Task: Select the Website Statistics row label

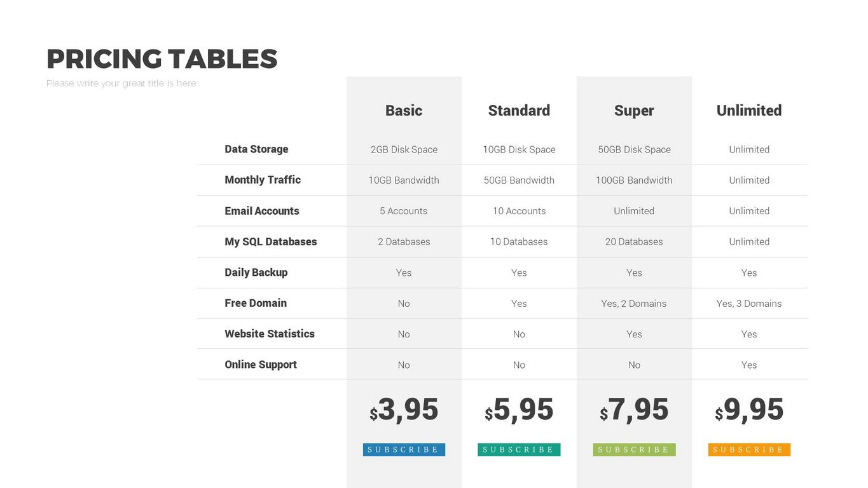Action: [x=270, y=334]
